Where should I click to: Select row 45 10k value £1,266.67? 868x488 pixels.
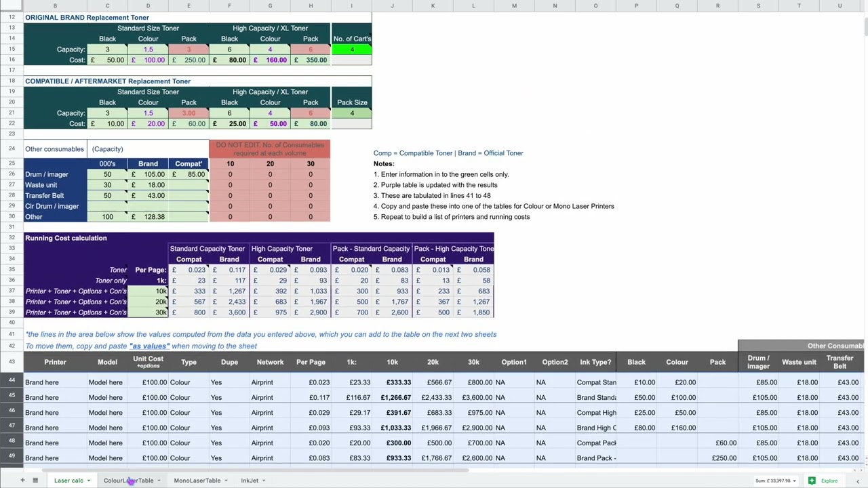point(392,398)
